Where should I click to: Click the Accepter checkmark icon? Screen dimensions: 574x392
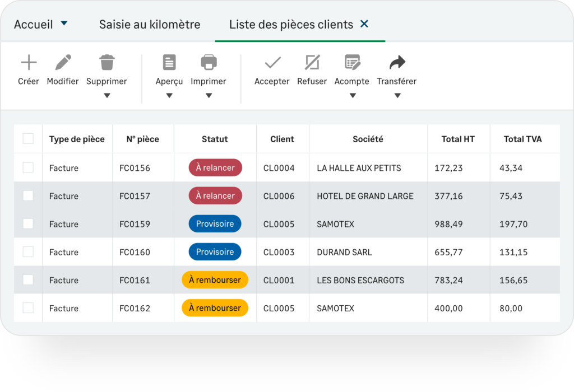click(272, 62)
